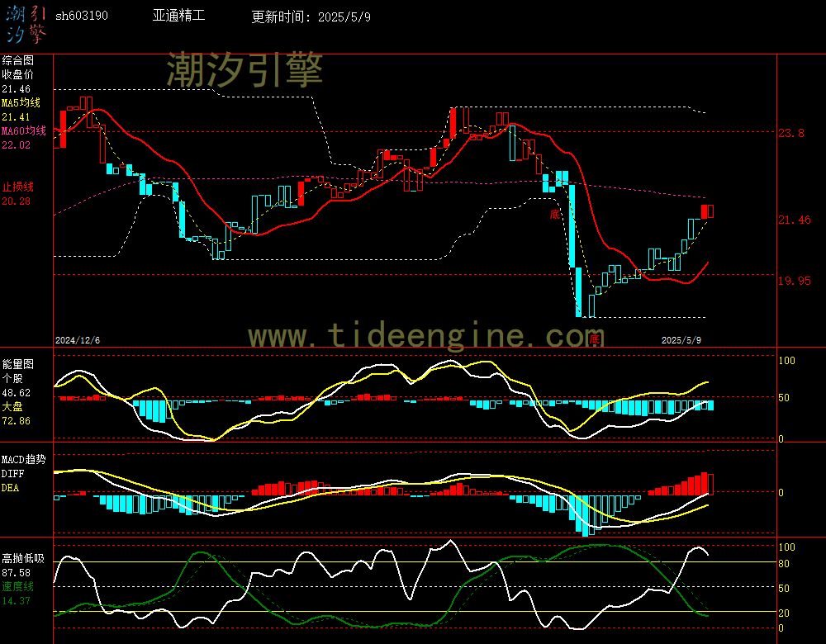Select the stock code sh603190
Screen dimensions: 826x644
pyautogui.click(x=82, y=16)
